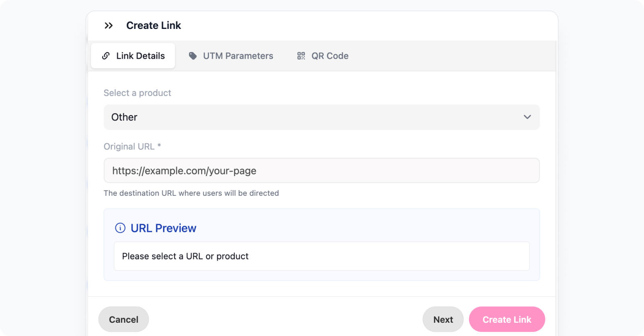Proceed with the Next button
The image size is (644, 336).
tap(443, 320)
